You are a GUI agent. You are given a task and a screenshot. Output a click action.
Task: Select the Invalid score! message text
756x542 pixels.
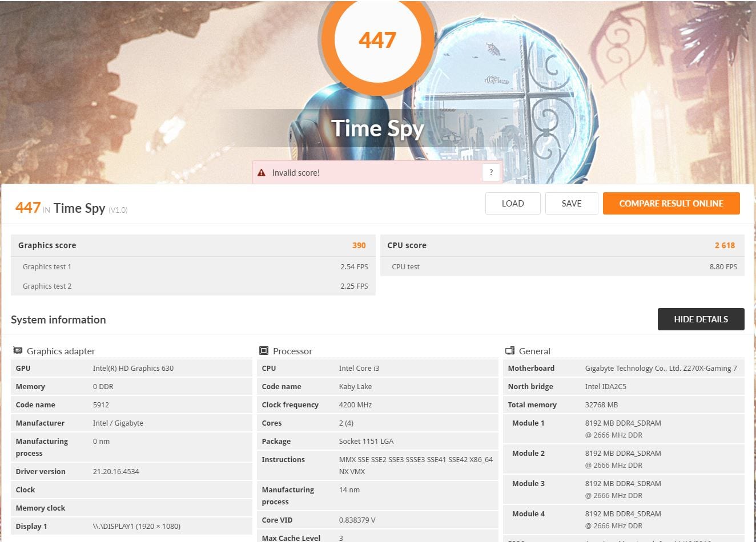click(x=296, y=173)
